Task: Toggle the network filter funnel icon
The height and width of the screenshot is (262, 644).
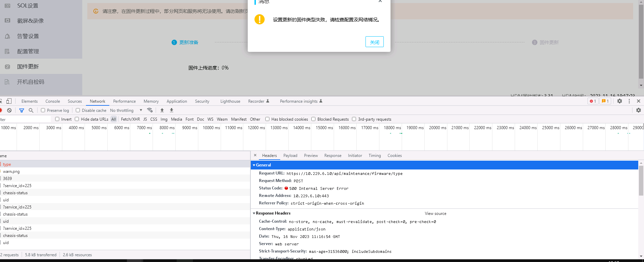Action: pyautogui.click(x=22, y=110)
